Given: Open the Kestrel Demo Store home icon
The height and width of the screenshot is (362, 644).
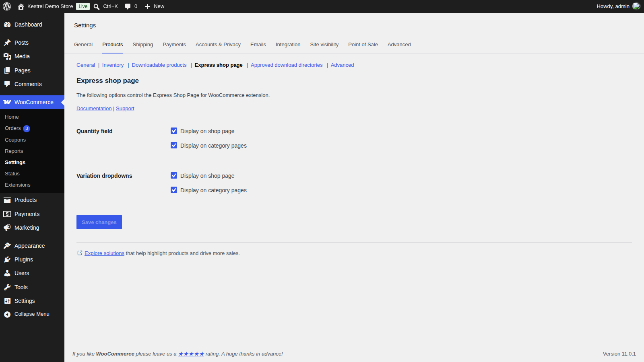Looking at the screenshot, I should (x=21, y=6).
